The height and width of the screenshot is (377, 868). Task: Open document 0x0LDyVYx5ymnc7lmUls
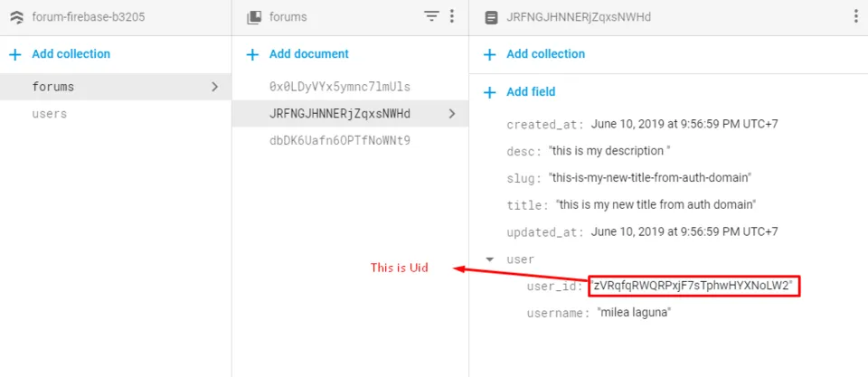pyautogui.click(x=340, y=87)
